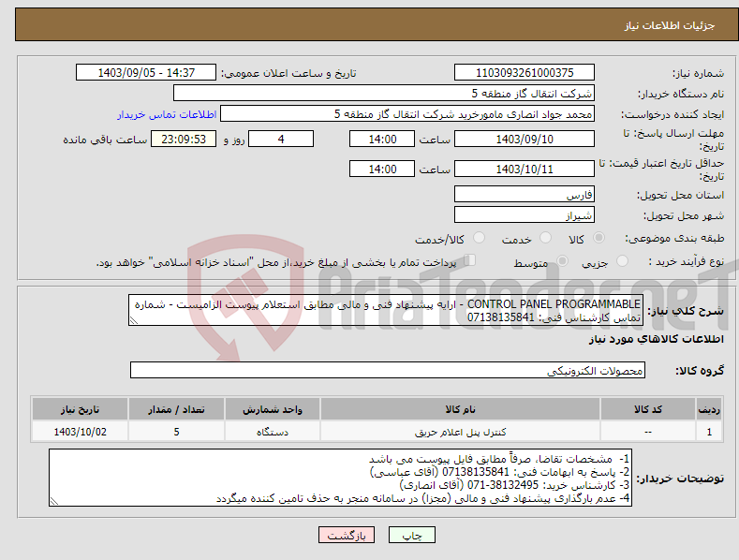Click the شرح کلی نیاز label

click(686, 311)
